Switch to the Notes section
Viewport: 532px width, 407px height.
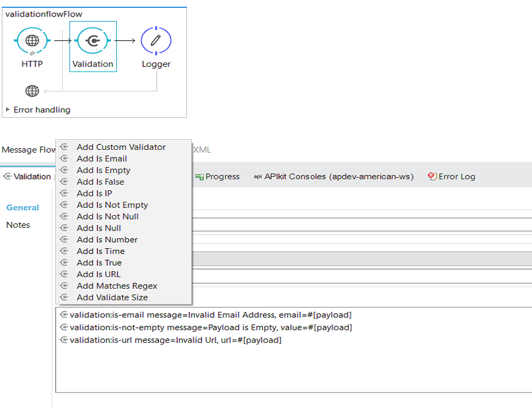(18, 225)
